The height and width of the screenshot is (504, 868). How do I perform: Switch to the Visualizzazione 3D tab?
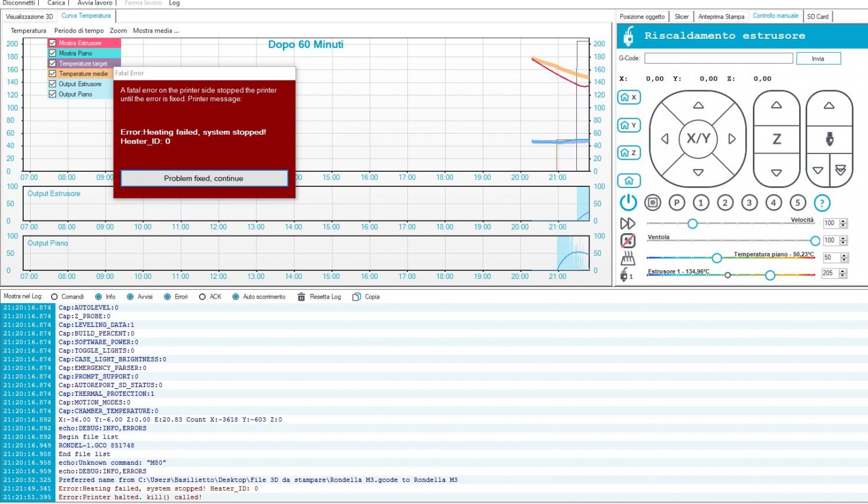[x=29, y=16]
